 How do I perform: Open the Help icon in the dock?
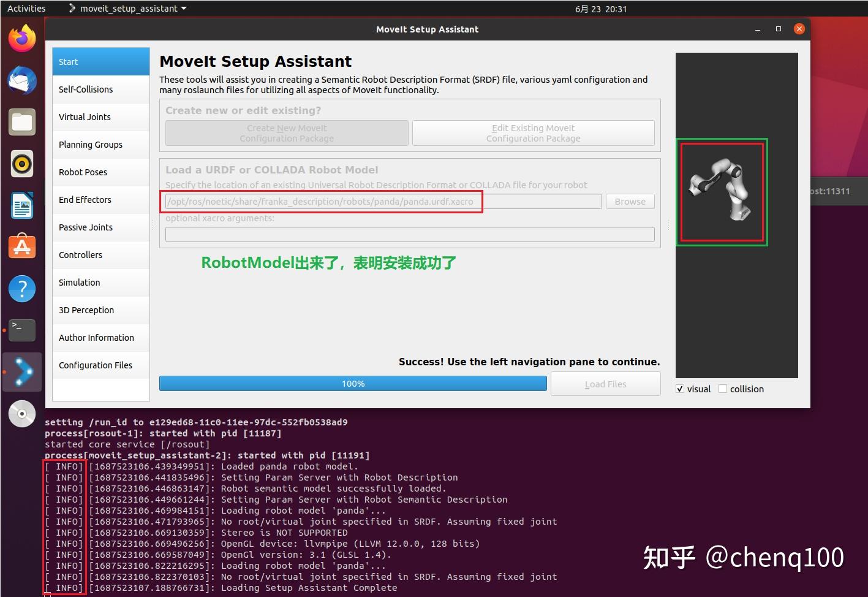click(x=22, y=289)
